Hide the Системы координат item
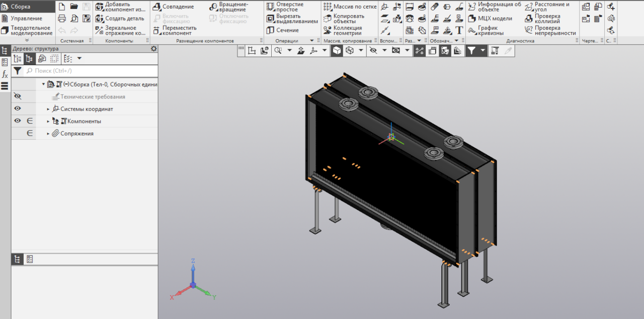This screenshot has width=644, height=319. [18, 109]
